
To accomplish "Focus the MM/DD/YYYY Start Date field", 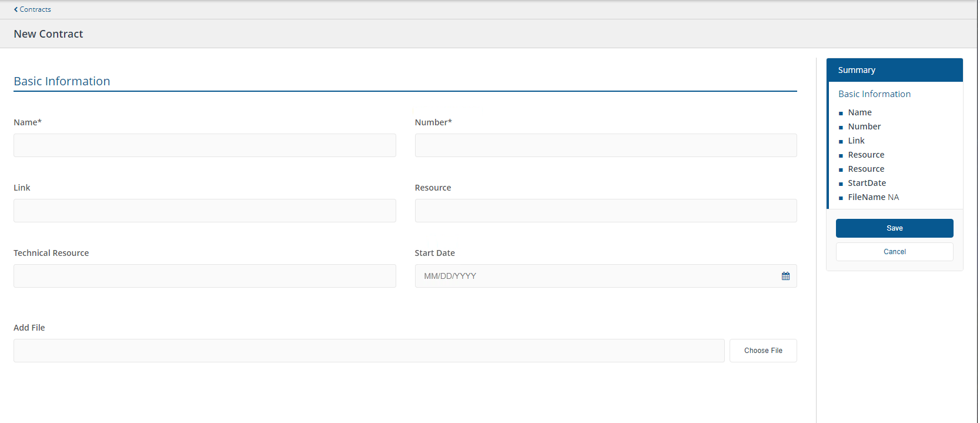I will pos(594,276).
